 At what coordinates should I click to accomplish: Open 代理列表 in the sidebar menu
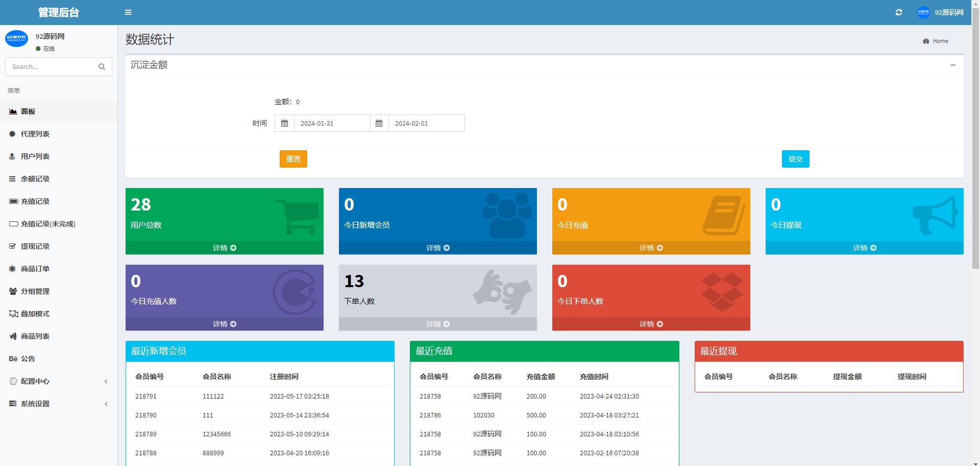point(59,134)
